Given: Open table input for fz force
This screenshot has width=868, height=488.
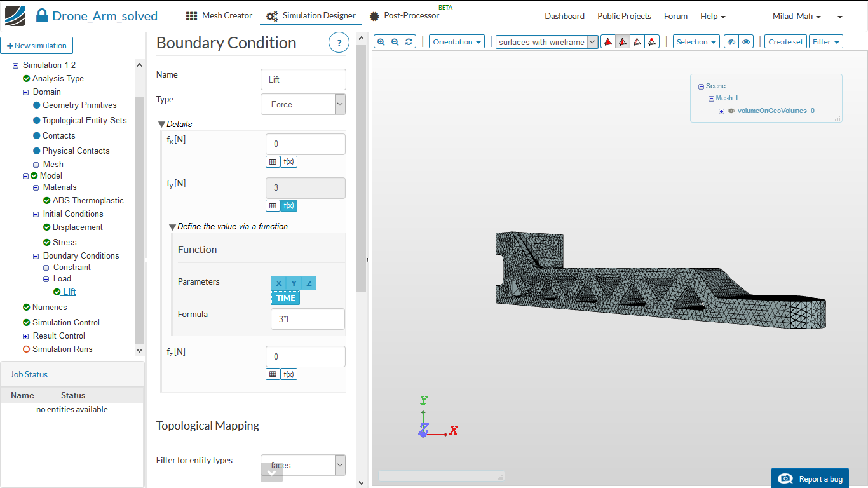Looking at the screenshot, I should coord(273,374).
